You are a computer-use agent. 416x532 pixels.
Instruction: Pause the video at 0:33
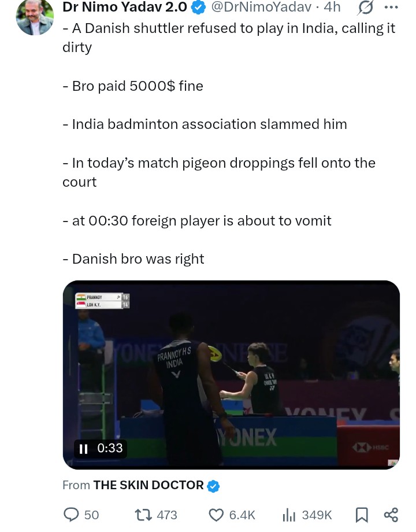83,449
